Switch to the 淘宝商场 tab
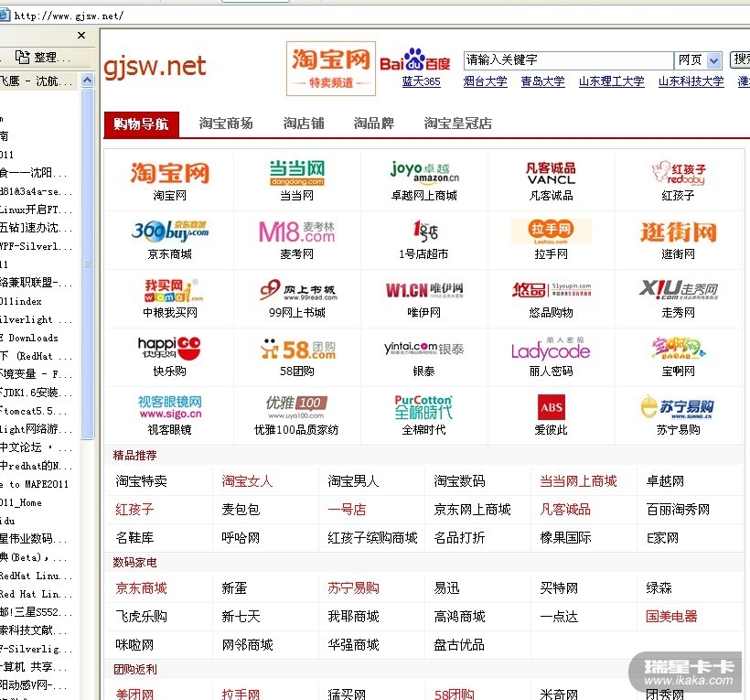750x700 pixels. [x=226, y=124]
